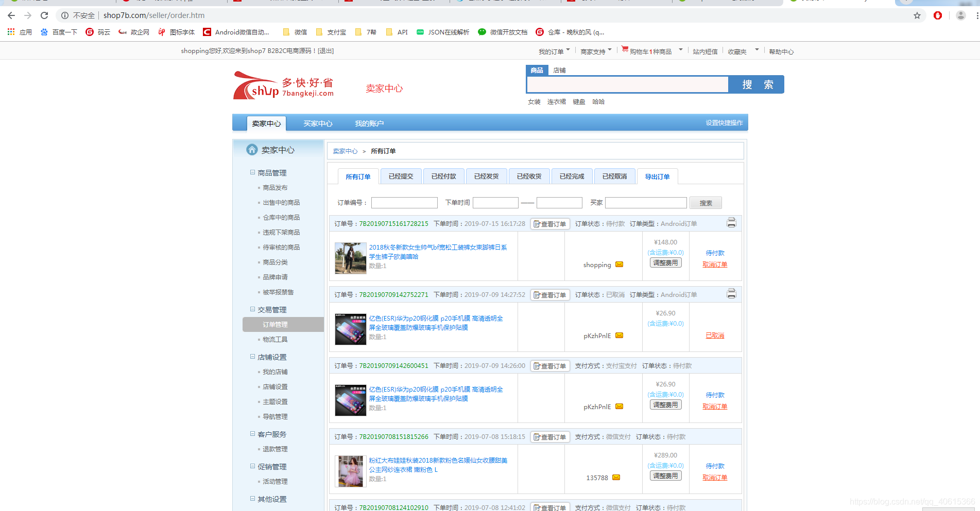Open the 我的订单 dropdown menu
The image size is (980, 511).
tap(554, 51)
